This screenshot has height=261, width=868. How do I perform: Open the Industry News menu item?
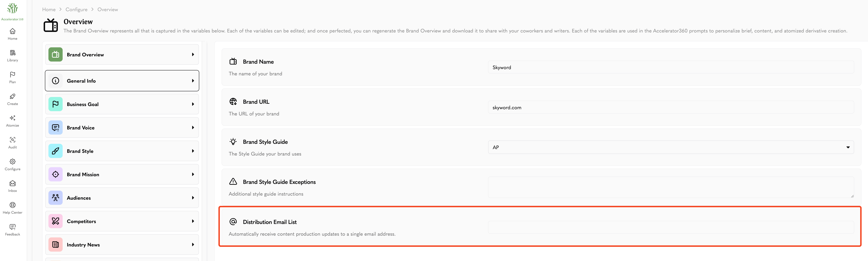[122, 245]
